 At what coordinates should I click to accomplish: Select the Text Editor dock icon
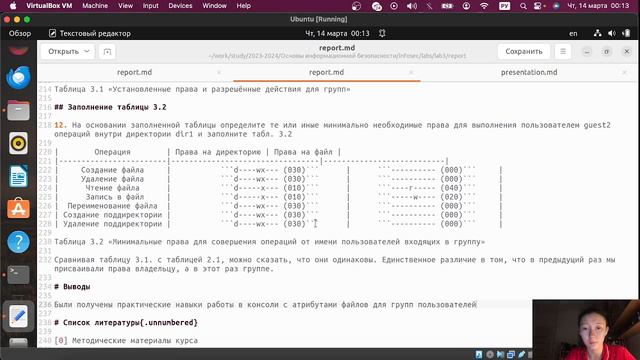18,316
